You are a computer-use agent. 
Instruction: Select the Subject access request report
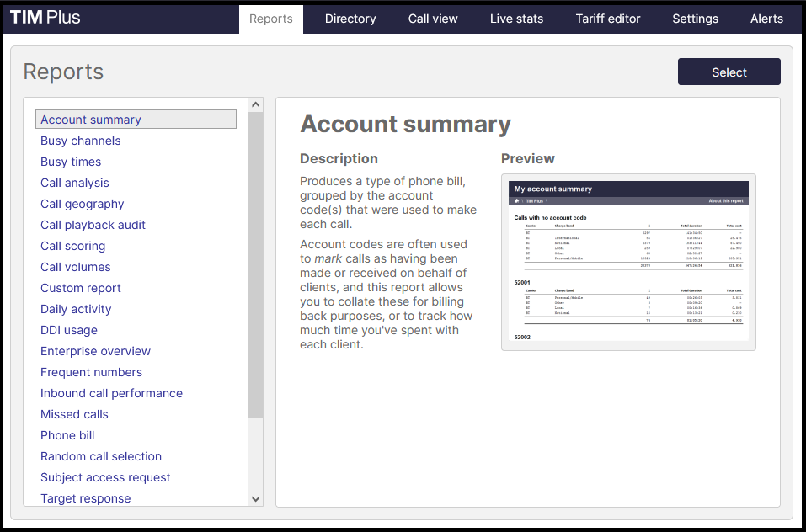click(105, 477)
